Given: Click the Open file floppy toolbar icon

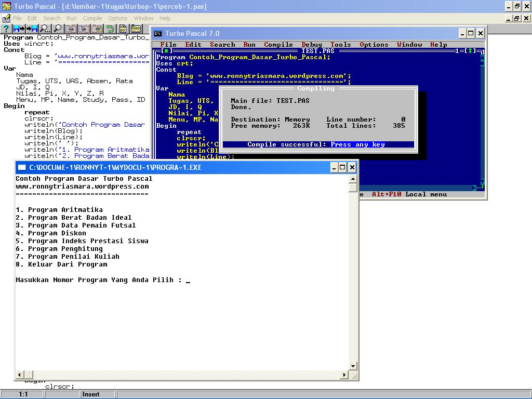Looking at the screenshot, I should click(x=19, y=29).
